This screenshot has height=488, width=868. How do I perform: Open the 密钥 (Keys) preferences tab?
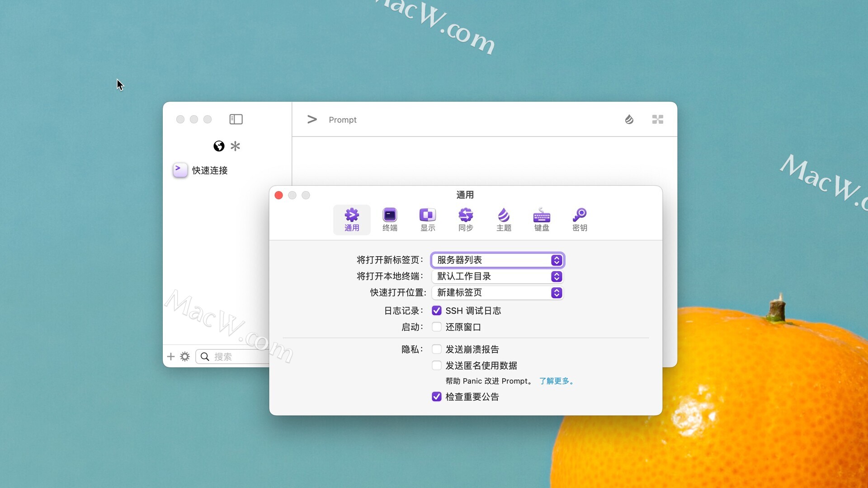[580, 220]
